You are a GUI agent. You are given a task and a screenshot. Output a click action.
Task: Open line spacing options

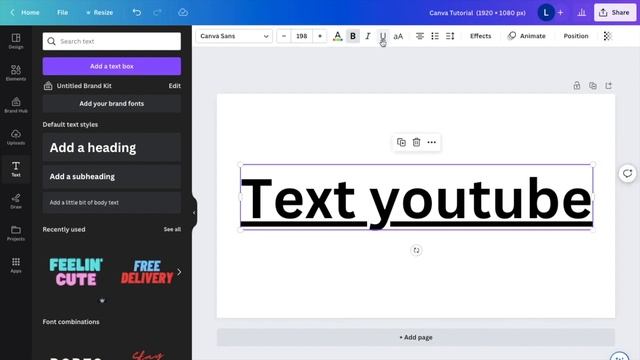(x=450, y=36)
